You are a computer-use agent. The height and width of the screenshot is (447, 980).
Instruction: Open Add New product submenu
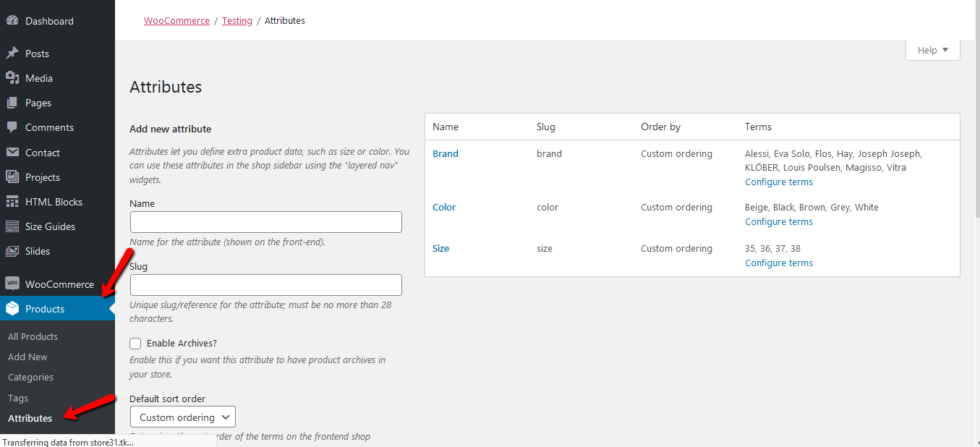click(27, 357)
